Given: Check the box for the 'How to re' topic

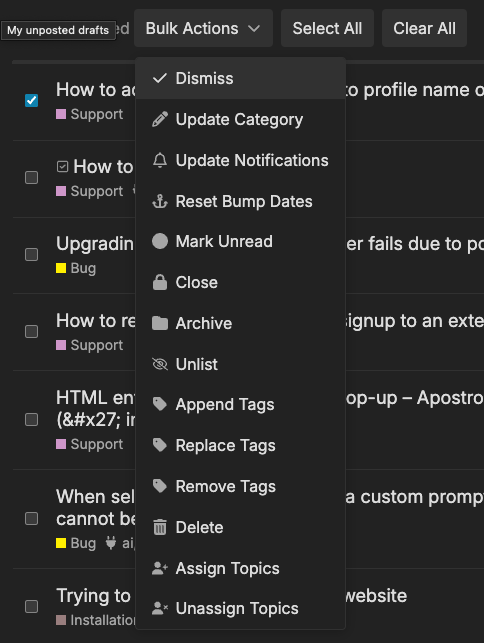Looking at the screenshot, I should (32, 331).
